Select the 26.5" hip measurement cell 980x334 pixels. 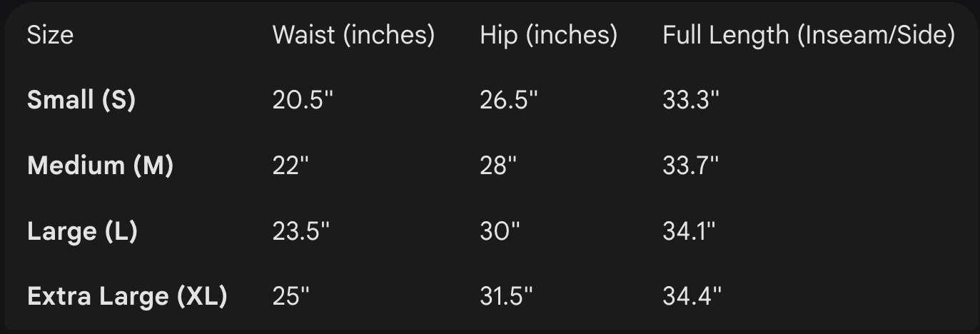(508, 101)
